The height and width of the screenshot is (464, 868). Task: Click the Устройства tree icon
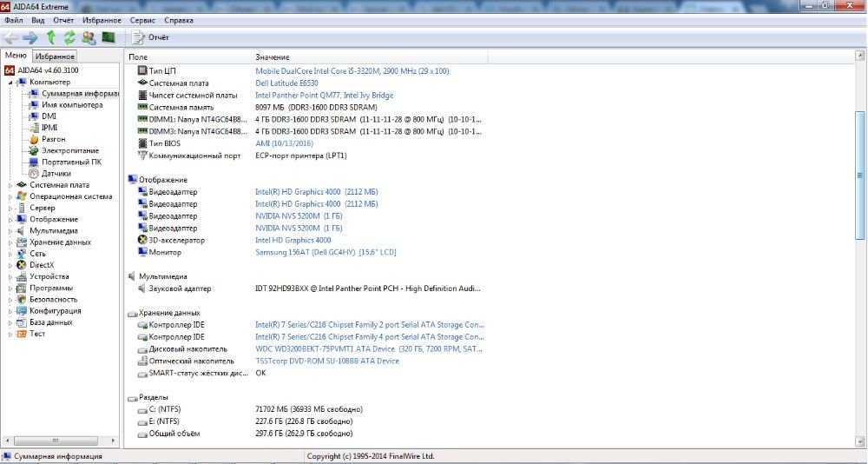(x=22, y=276)
